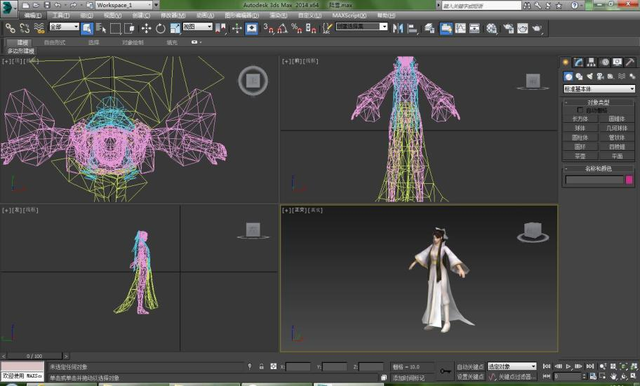
Task: Open the MAXScript menu
Action: pyautogui.click(x=349, y=16)
